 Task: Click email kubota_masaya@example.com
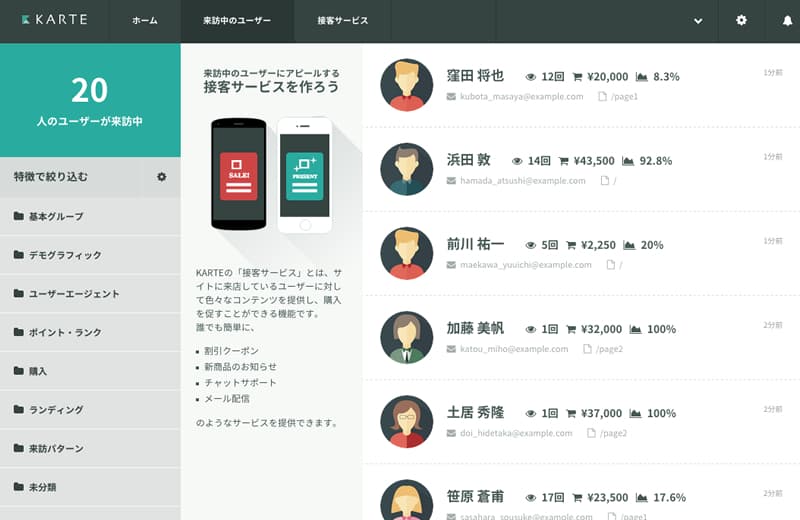click(x=521, y=96)
